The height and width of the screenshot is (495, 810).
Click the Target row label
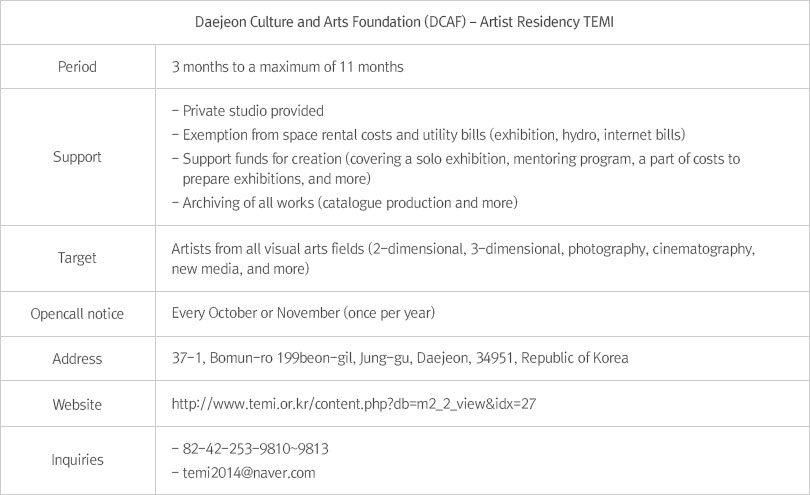[77, 257]
